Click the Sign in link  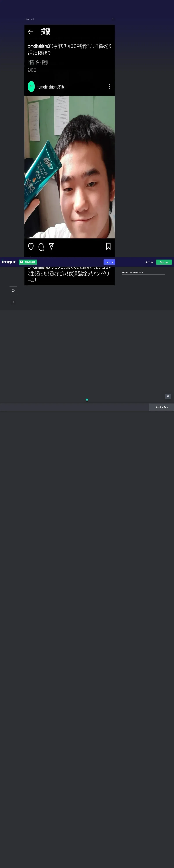pos(149,262)
